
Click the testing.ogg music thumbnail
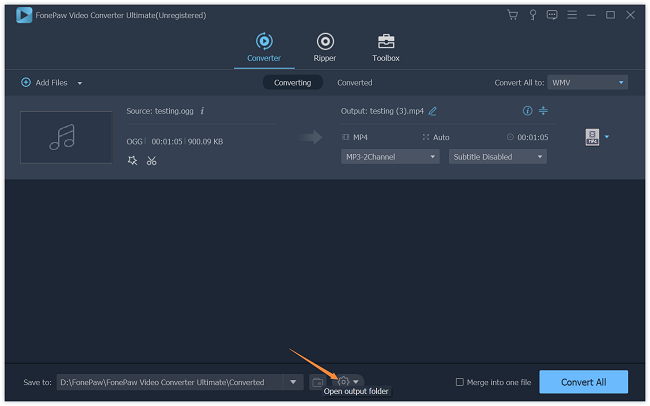(66, 137)
